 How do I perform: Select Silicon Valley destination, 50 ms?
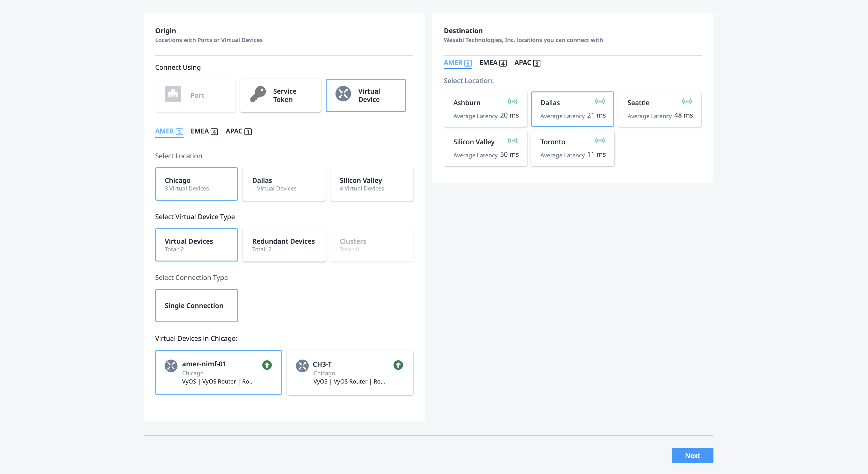pyautogui.click(x=485, y=148)
